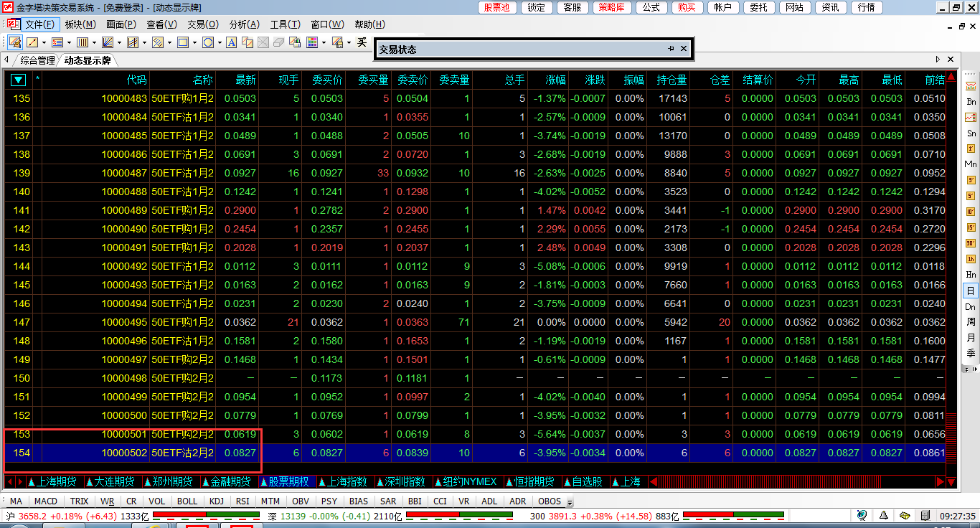
Task: Select the 5-minute period icon in sidebar
Action: pyautogui.click(x=971, y=196)
